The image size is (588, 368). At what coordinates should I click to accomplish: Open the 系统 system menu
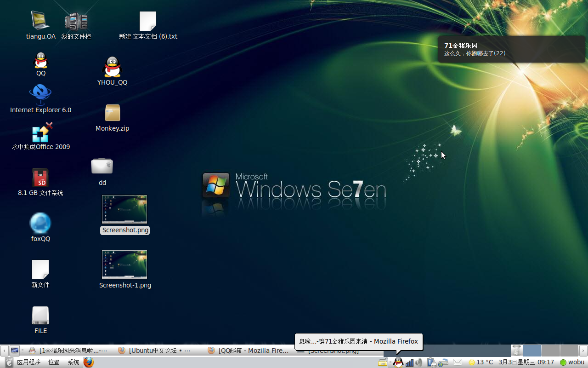point(73,362)
